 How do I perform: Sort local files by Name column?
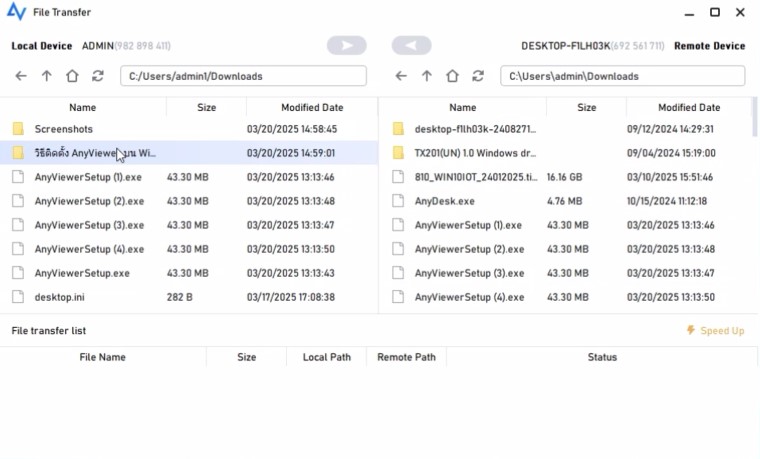click(x=82, y=108)
